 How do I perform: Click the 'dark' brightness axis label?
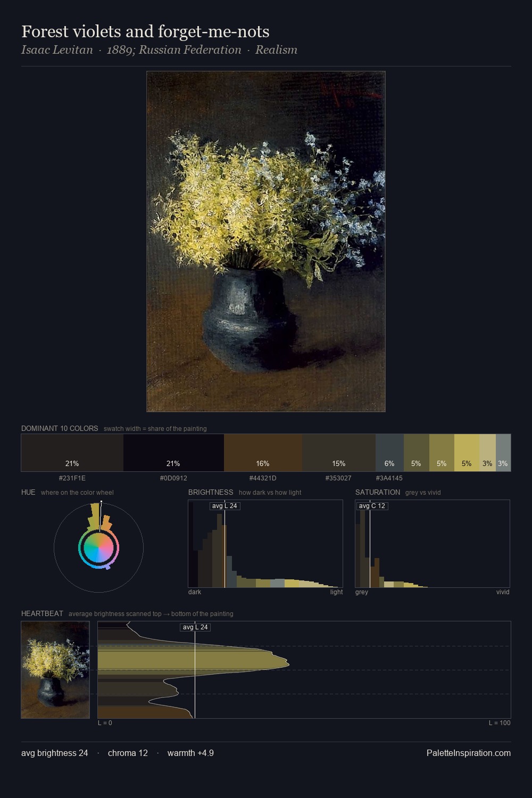[x=195, y=592]
